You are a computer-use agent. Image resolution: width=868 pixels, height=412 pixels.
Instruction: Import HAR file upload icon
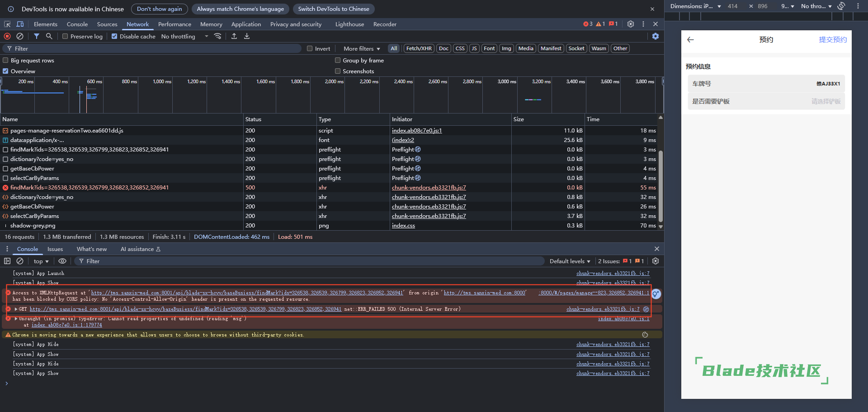[234, 36]
